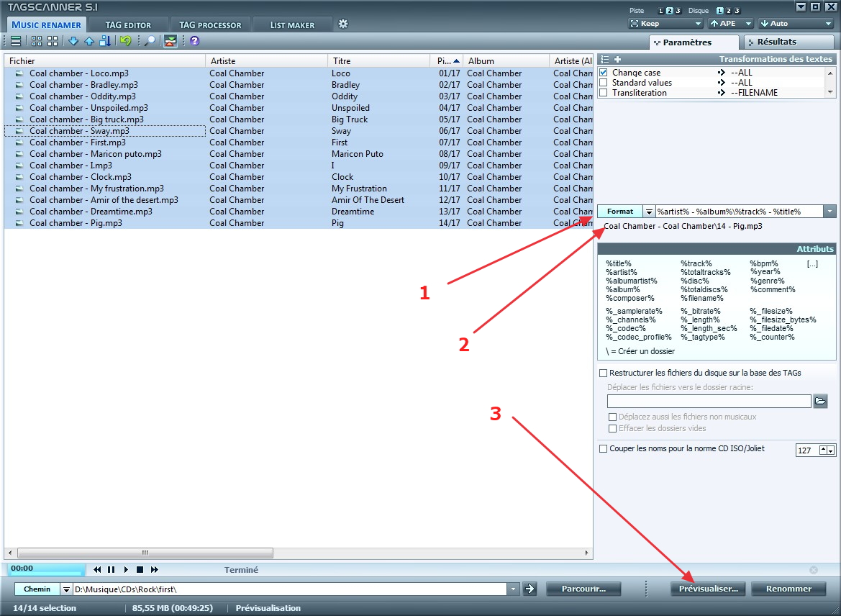Skip forward with the next track icon
Image resolution: width=841 pixels, height=616 pixels.
tap(155, 569)
